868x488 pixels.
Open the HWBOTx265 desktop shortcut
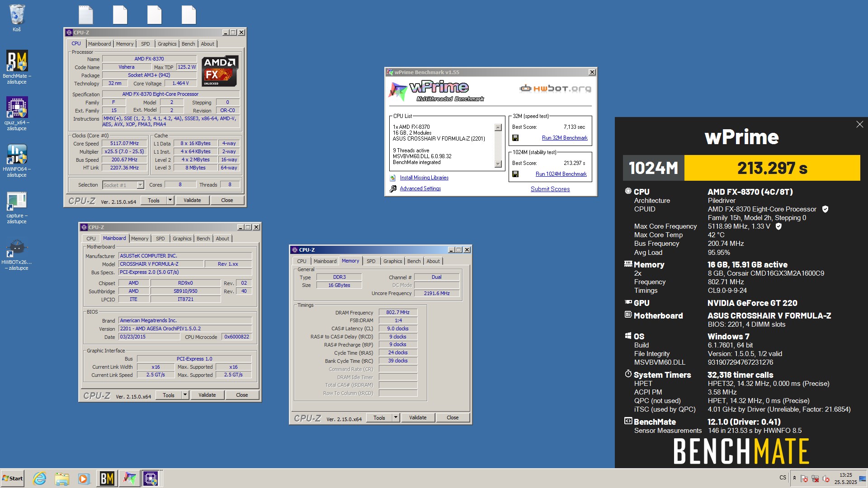[17, 253]
